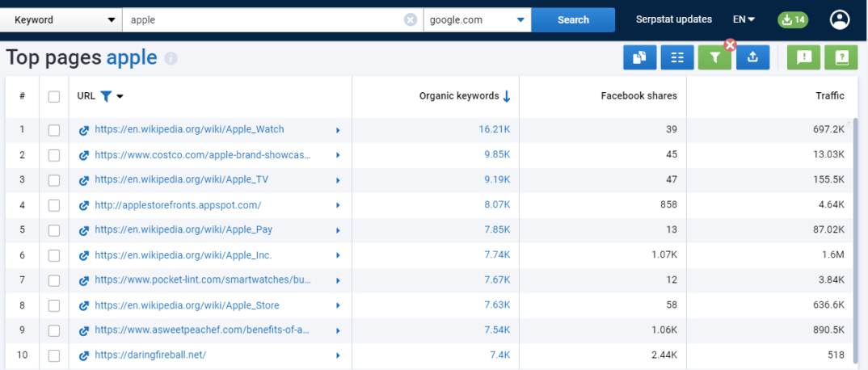This screenshot has height=370, width=868.
Task: Sort by Facebook shares column header
Action: point(638,96)
